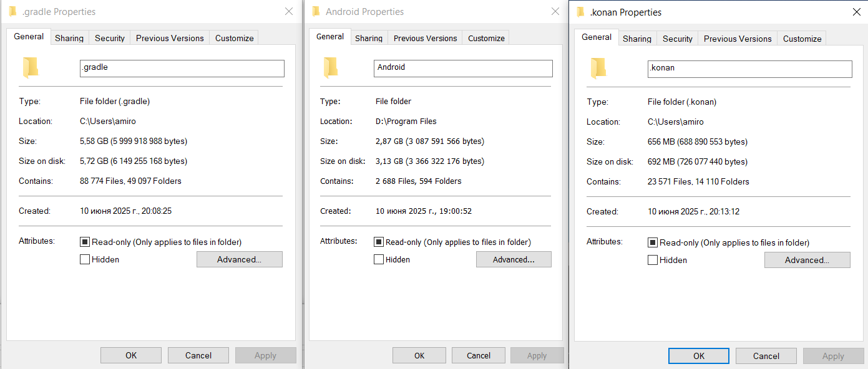Click Advanced button in .konan Properties

[x=807, y=260]
